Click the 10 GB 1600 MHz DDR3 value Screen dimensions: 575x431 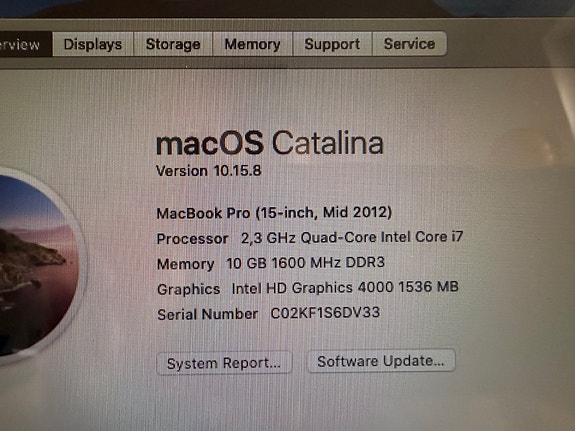point(305,263)
